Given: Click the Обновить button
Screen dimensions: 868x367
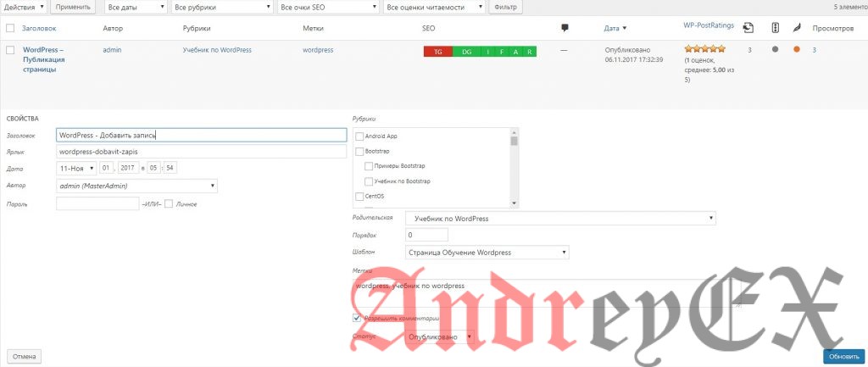Looking at the screenshot, I should tap(843, 357).
